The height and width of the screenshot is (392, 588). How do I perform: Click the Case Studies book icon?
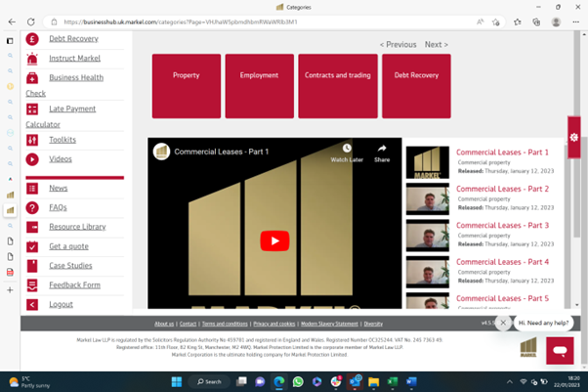pyautogui.click(x=32, y=266)
